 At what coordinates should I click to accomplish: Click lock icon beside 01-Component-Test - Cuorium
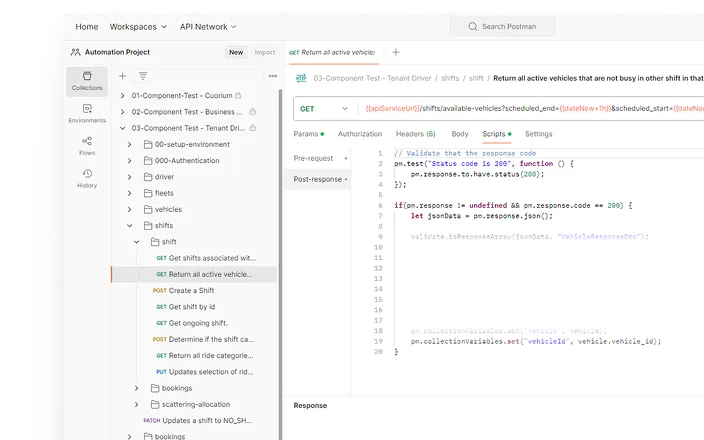point(238,95)
